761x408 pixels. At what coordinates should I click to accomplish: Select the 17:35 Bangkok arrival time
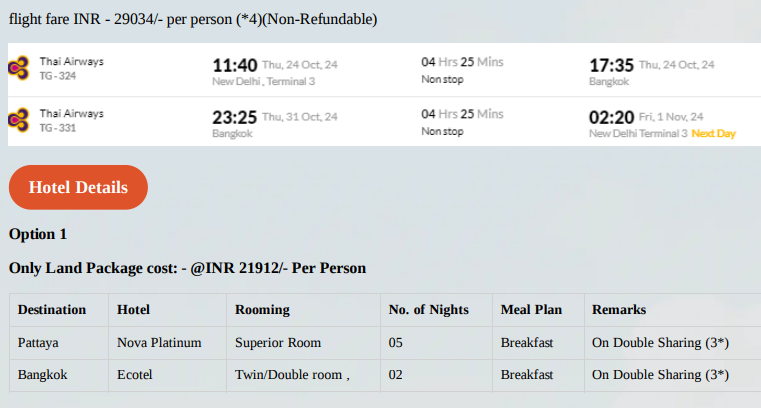tap(612, 65)
